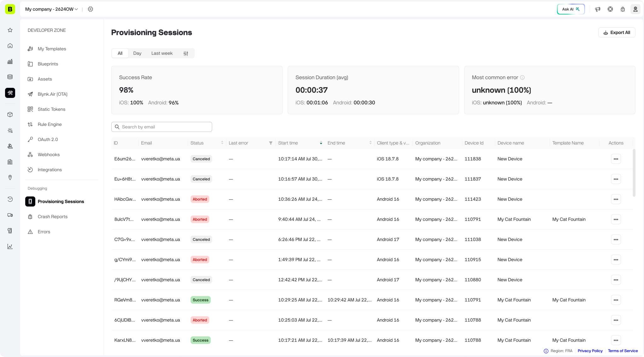Expand the My company - 2624OW selector
The height and width of the screenshot is (357, 644).
pyautogui.click(x=52, y=9)
